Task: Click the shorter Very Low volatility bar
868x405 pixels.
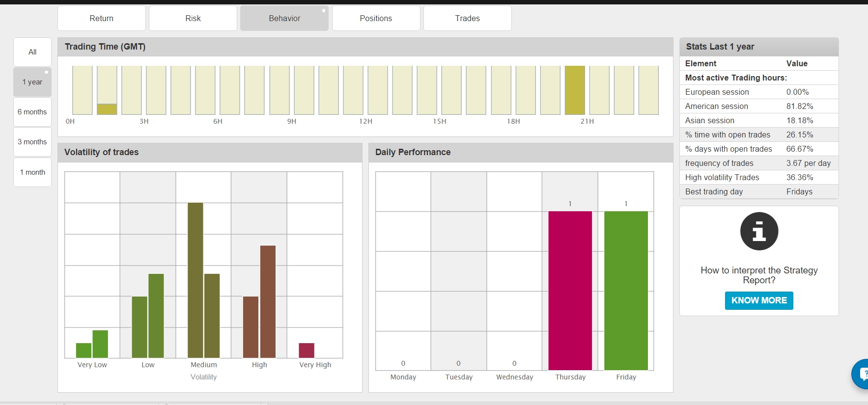Action: click(x=84, y=351)
